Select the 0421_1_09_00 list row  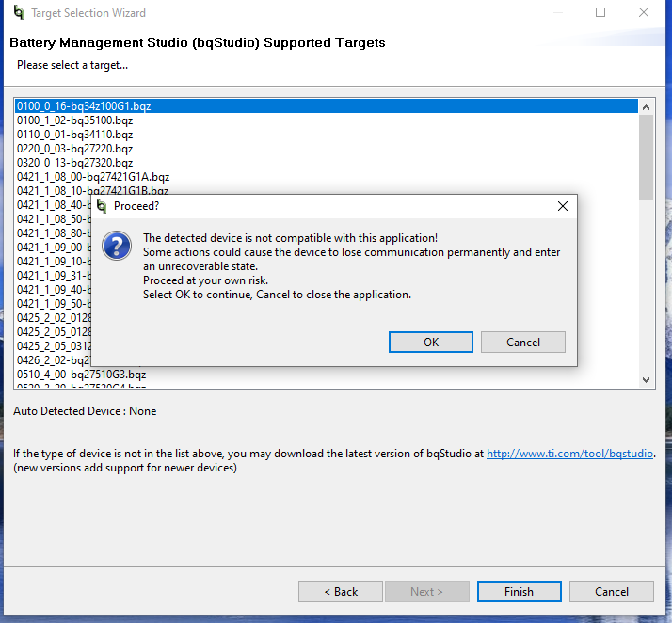pos(53,248)
